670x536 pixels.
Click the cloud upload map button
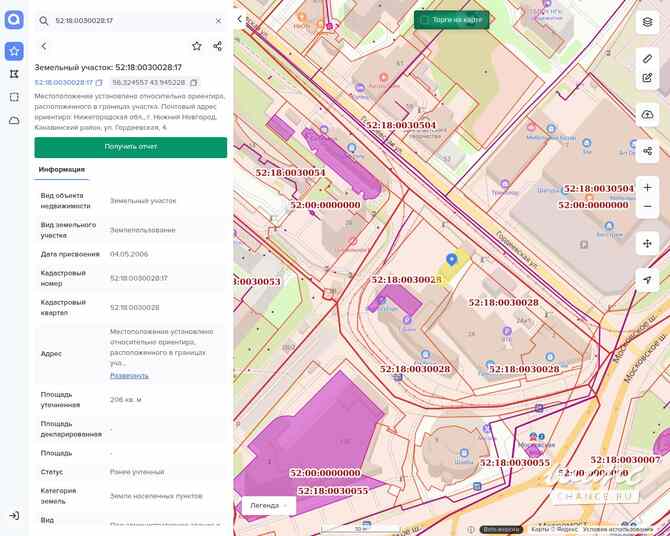[647, 115]
